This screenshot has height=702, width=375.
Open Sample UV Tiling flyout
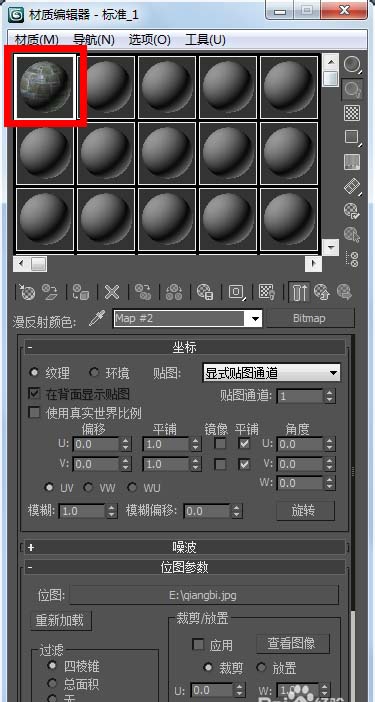[352, 137]
